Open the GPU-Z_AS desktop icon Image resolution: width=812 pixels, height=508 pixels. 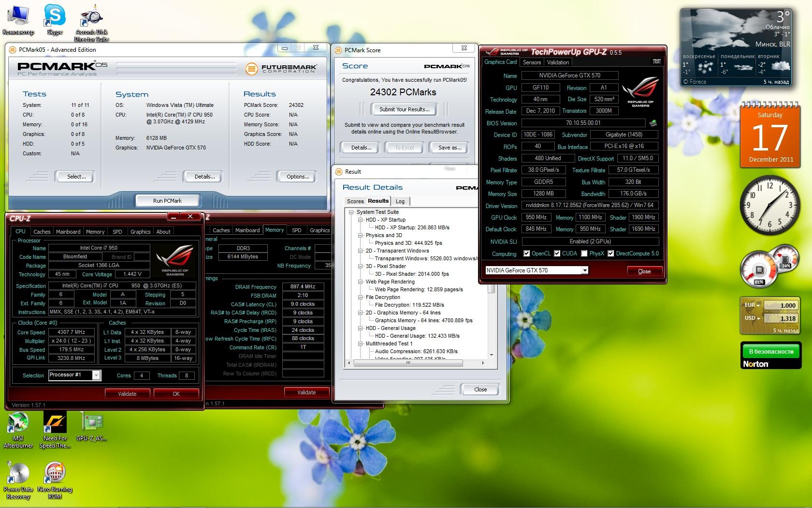(x=91, y=426)
